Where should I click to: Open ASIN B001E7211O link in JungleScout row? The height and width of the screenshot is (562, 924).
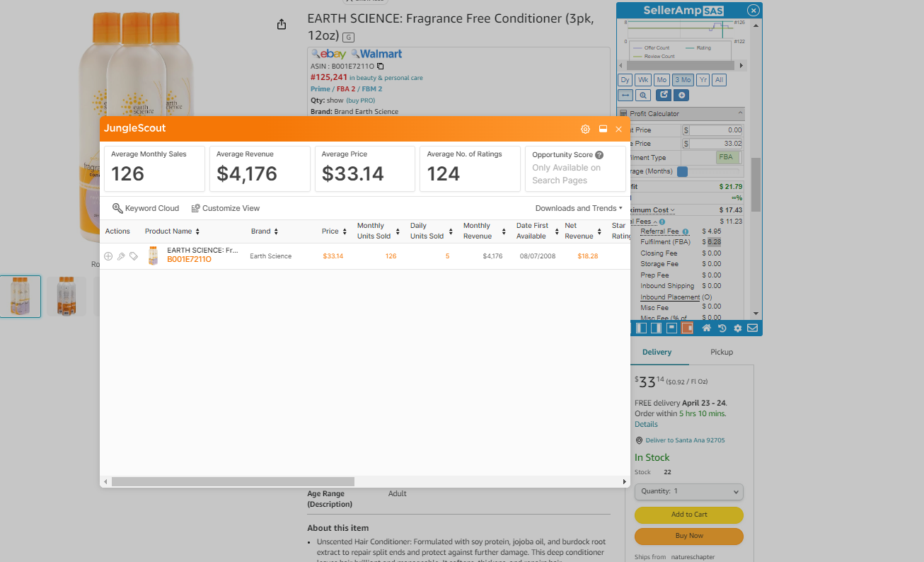[x=189, y=260]
